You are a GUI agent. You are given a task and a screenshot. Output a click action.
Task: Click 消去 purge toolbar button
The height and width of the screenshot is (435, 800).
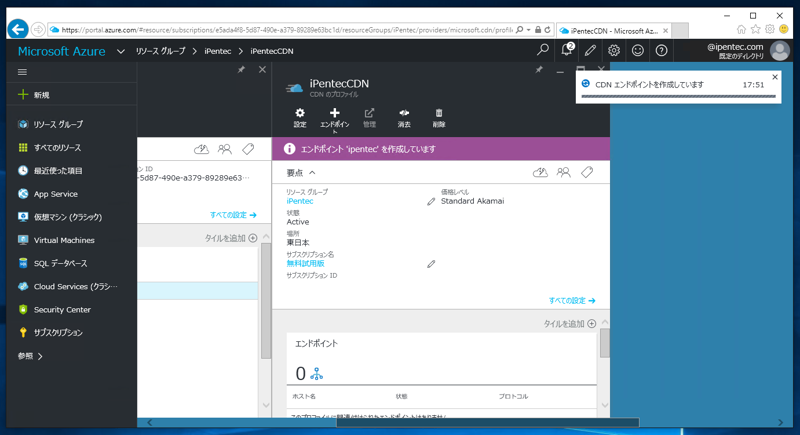tap(404, 118)
